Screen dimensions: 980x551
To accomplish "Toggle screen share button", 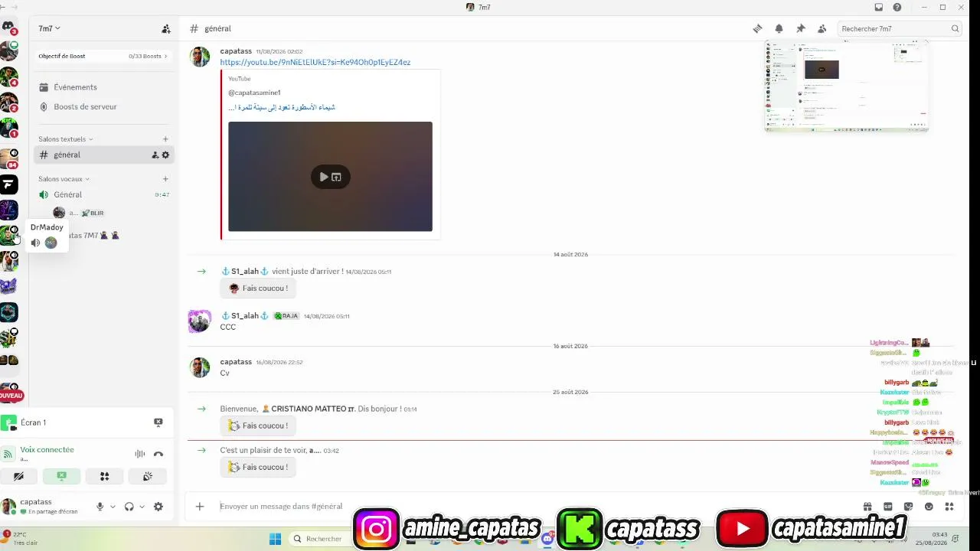I will click(x=62, y=476).
